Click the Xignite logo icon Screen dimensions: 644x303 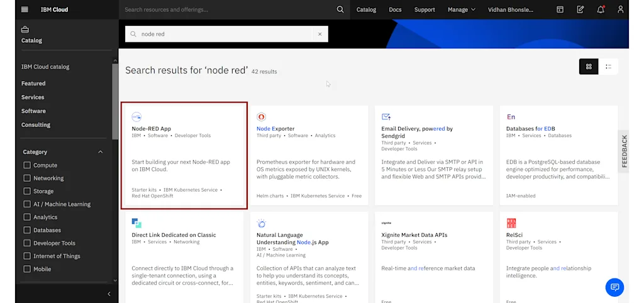386,223
